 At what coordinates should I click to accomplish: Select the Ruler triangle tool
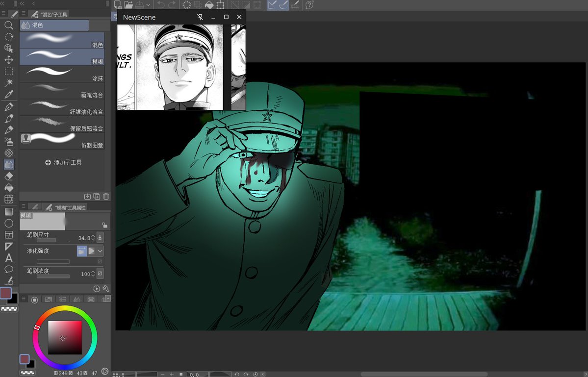point(9,246)
